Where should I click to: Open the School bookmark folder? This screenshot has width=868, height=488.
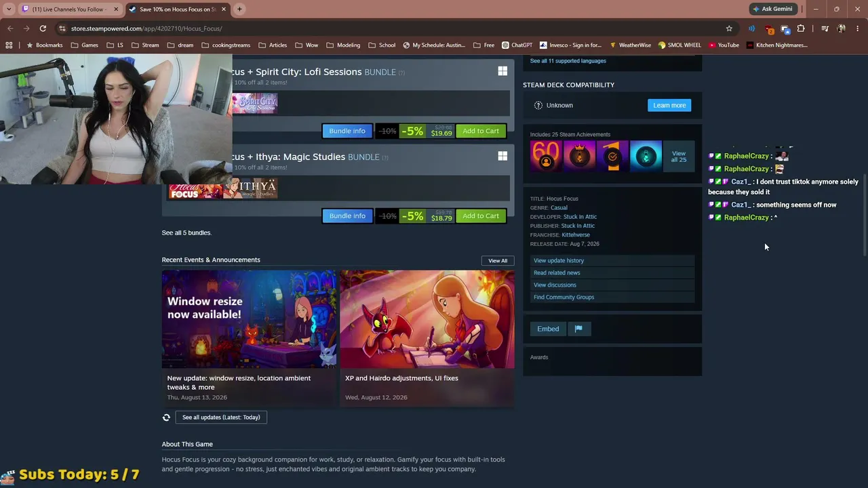pos(382,45)
